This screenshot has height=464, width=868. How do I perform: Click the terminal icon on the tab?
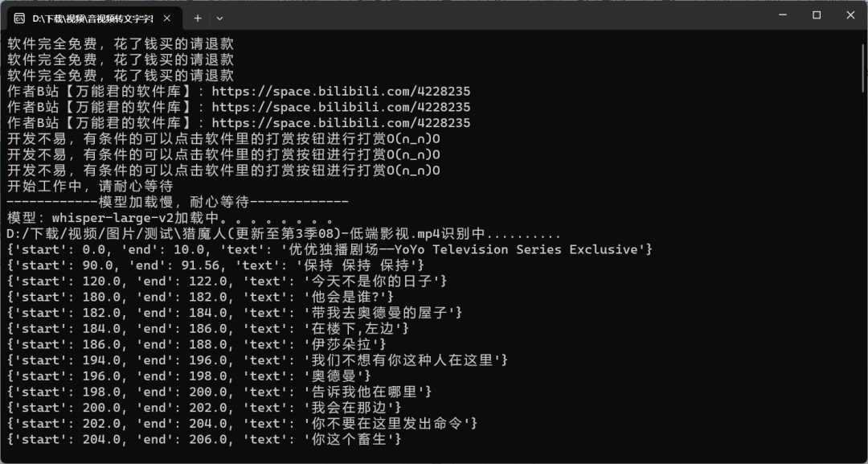19,17
